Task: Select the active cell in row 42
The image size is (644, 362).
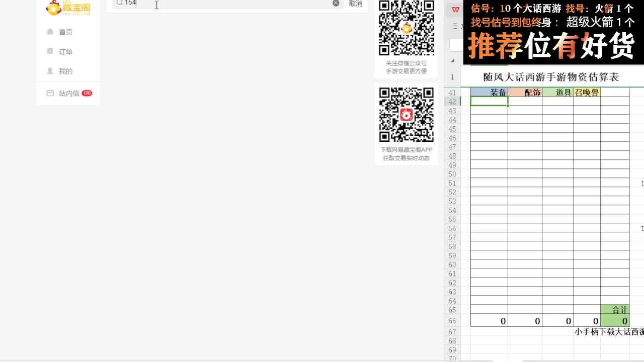Action: [x=489, y=101]
